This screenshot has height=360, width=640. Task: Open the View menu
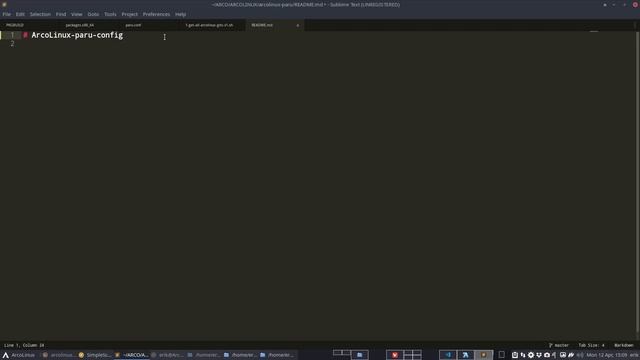click(x=77, y=14)
